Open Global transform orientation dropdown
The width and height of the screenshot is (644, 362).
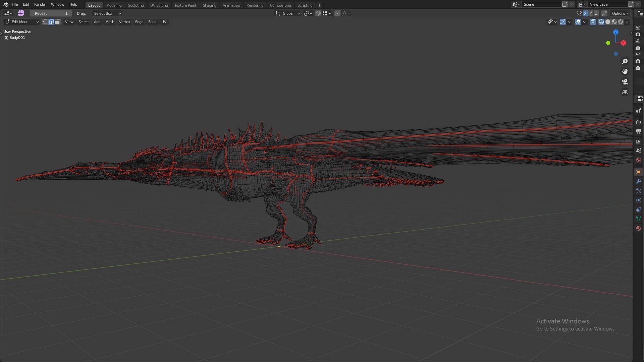coord(287,13)
